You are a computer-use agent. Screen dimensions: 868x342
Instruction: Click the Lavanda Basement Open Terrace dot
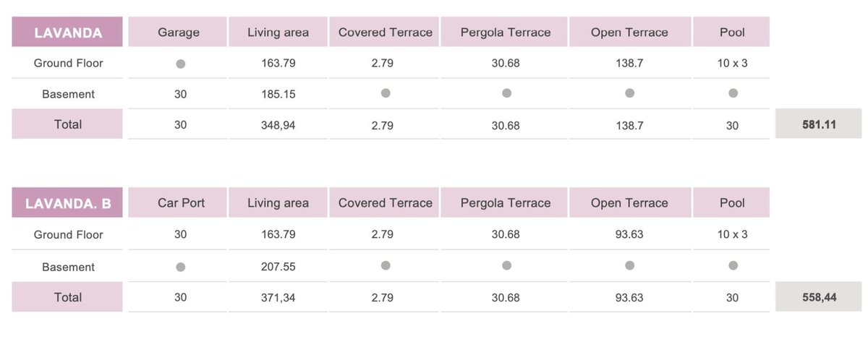pyautogui.click(x=629, y=93)
